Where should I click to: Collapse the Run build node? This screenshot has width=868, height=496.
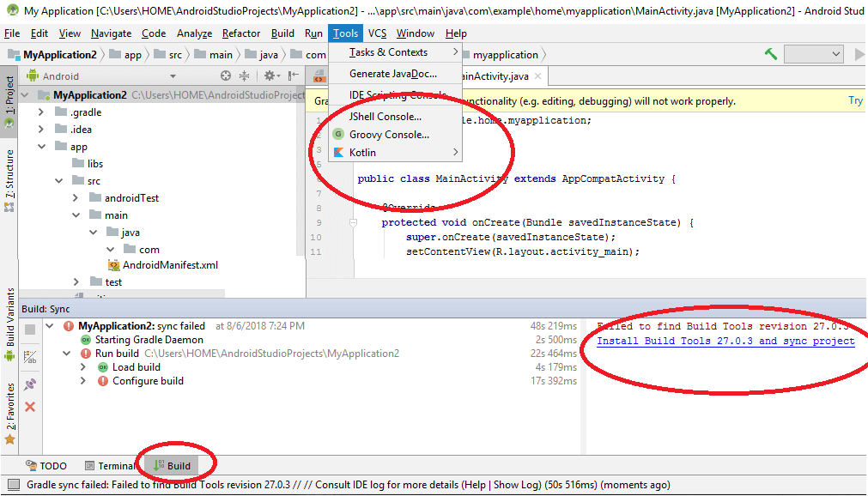pos(67,354)
